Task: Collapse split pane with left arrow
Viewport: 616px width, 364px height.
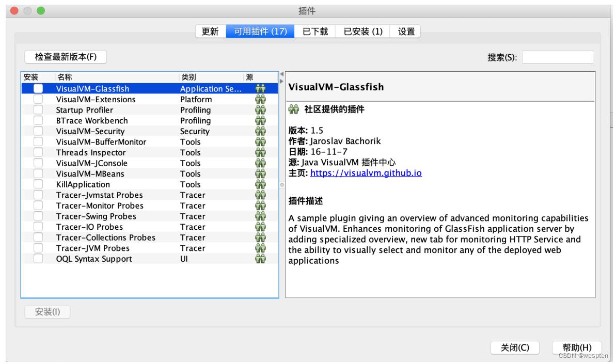Action: tap(282, 74)
